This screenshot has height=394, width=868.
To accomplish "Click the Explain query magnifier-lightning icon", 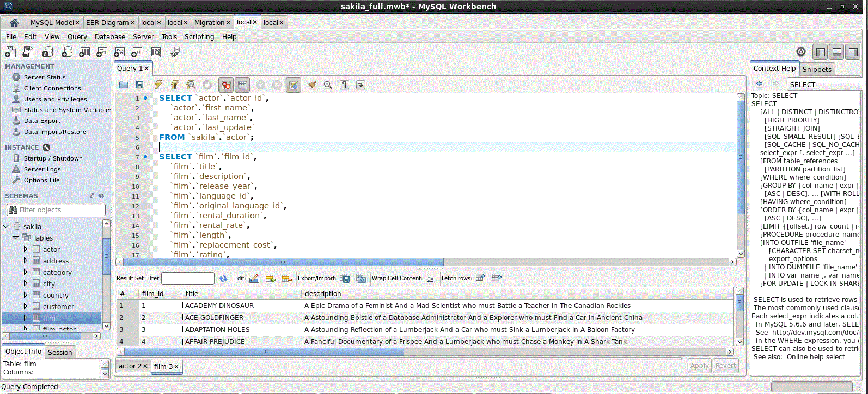I will (x=191, y=85).
